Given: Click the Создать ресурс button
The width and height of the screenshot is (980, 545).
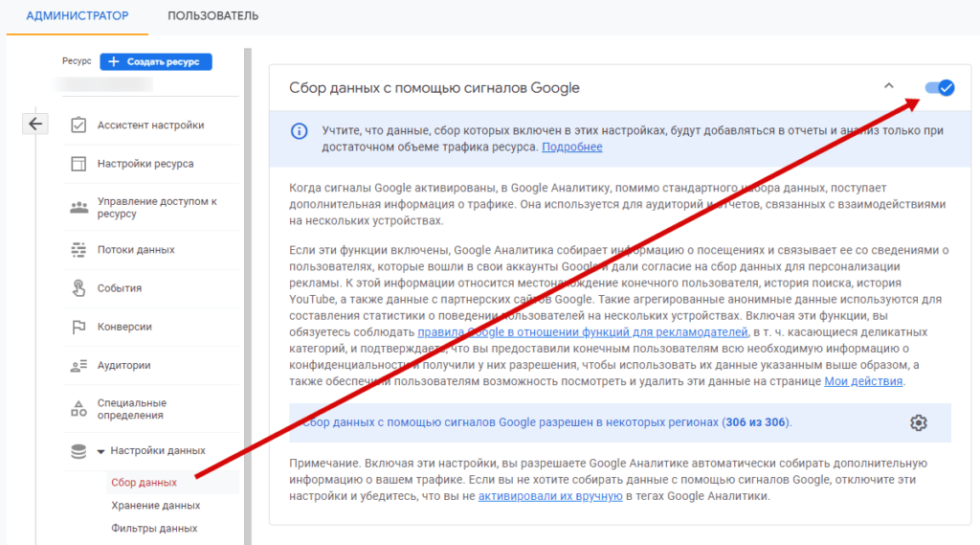Looking at the screenshot, I should click(x=156, y=62).
